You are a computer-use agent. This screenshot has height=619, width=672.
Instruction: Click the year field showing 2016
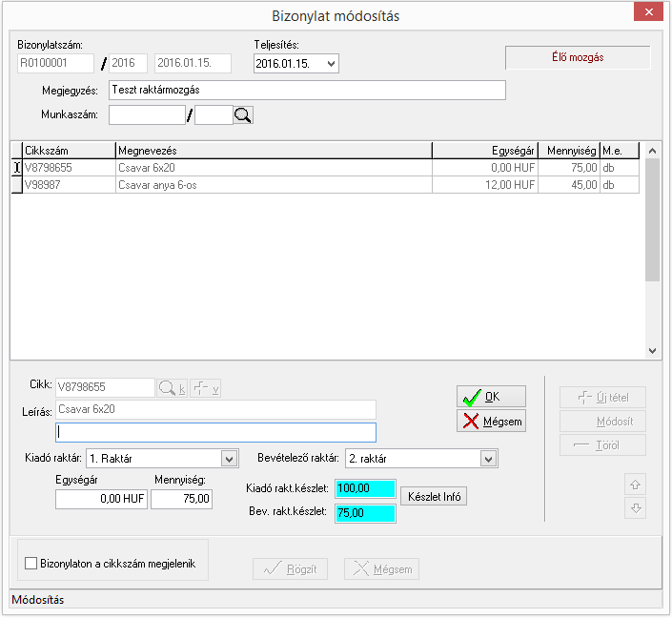tap(128, 64)
